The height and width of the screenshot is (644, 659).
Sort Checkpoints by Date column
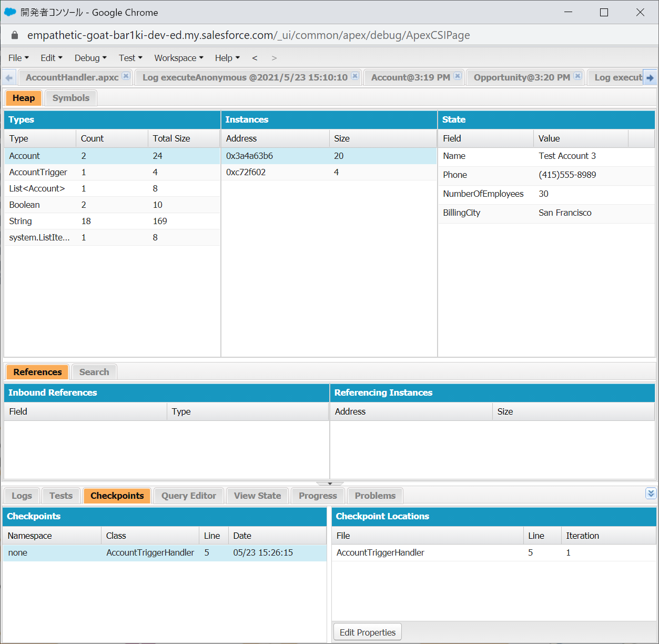(277, 536)
